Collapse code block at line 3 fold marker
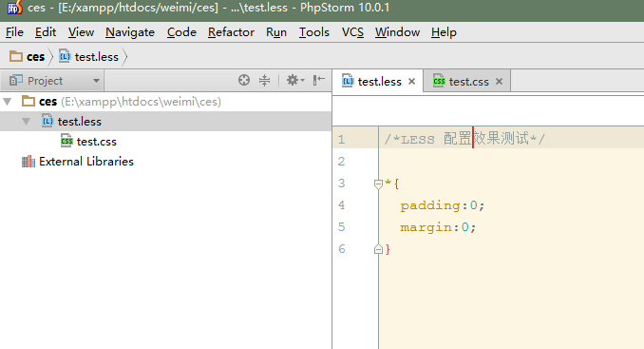This screenshot has width=644, height=349. click(x=378, y=184)
